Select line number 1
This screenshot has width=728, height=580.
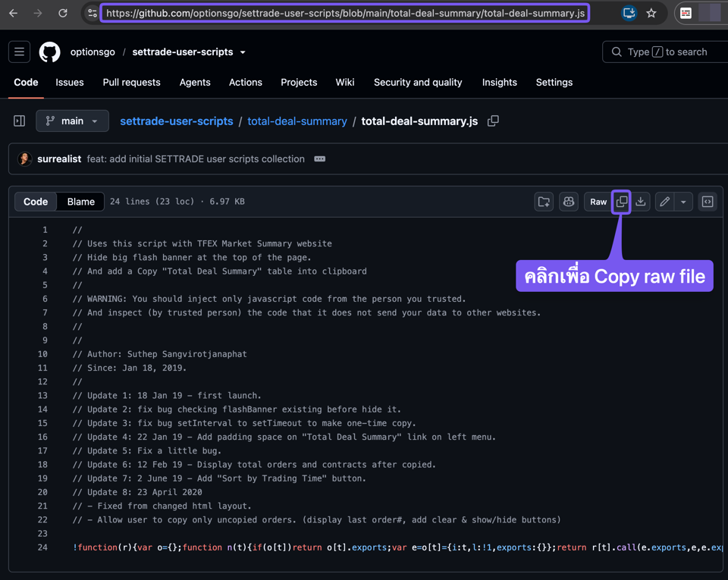pyautogui.click(x=45, y=230)
